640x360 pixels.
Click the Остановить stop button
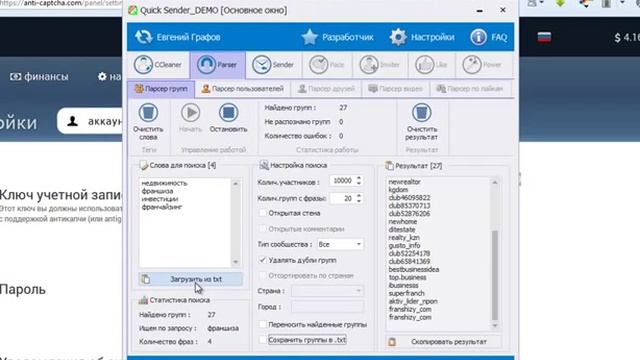[x=228, y=113]
